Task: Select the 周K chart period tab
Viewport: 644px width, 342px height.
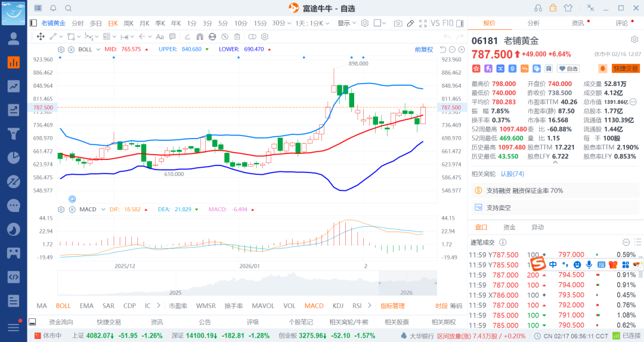Action: [128, 23]
